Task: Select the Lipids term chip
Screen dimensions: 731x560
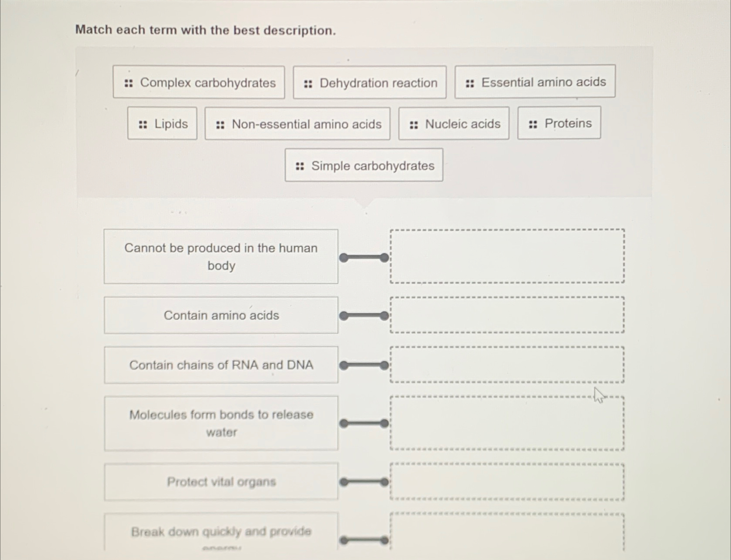Action: point(162,124)
